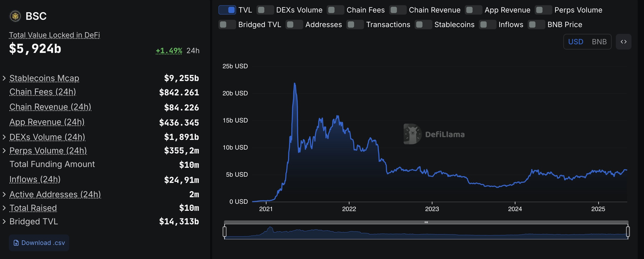Viewport: 644px width, 259px height.
Task: Switch chart denomination to BNB
Action: click(x=599, y=42)
